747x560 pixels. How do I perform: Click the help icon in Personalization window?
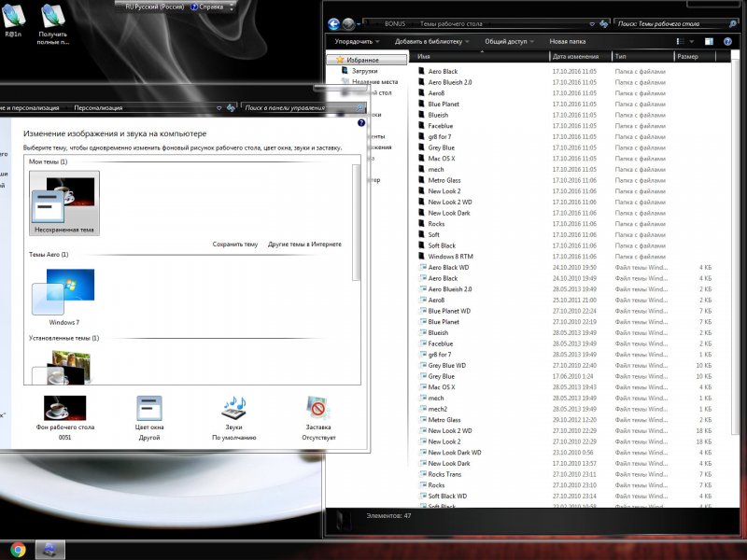tap(361, 123)
